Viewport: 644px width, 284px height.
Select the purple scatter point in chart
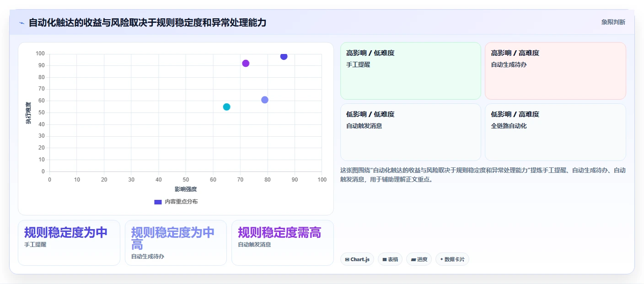click(246, 63)
